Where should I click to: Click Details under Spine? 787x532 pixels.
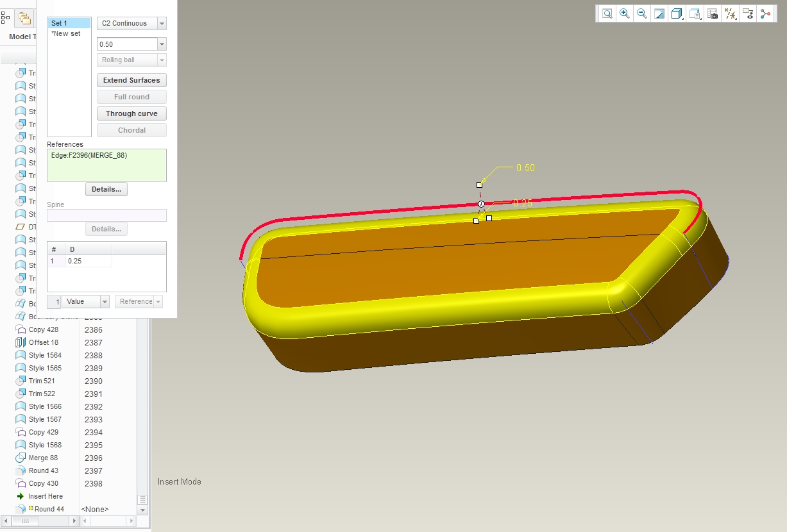click(x=106, y=229)
